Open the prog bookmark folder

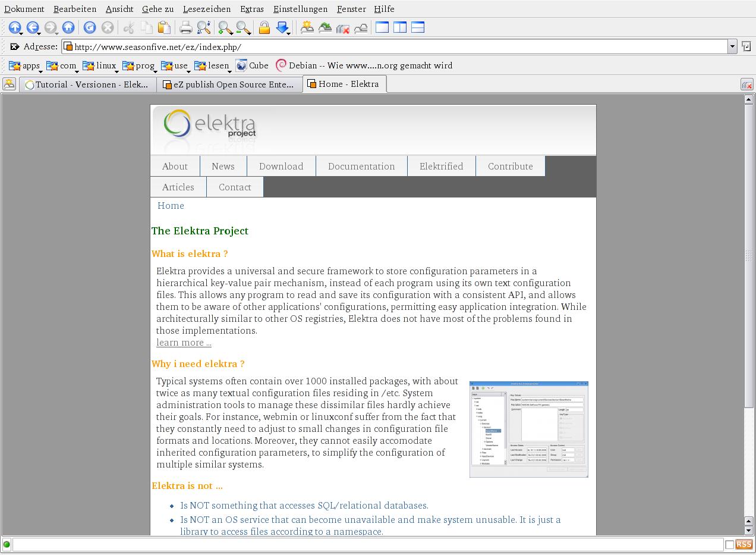[x=139, y=65]
